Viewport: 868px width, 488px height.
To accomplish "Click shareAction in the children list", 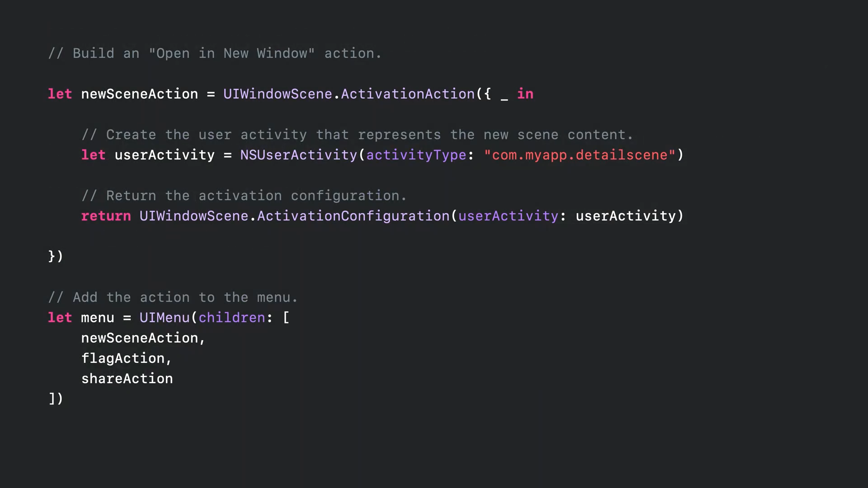I will [127, 379].
